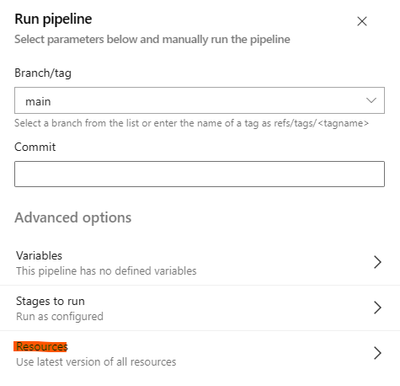The width and height of the screenshot is (400, 386).
Task: Open the Stages to run option
Action: [200, 308]
